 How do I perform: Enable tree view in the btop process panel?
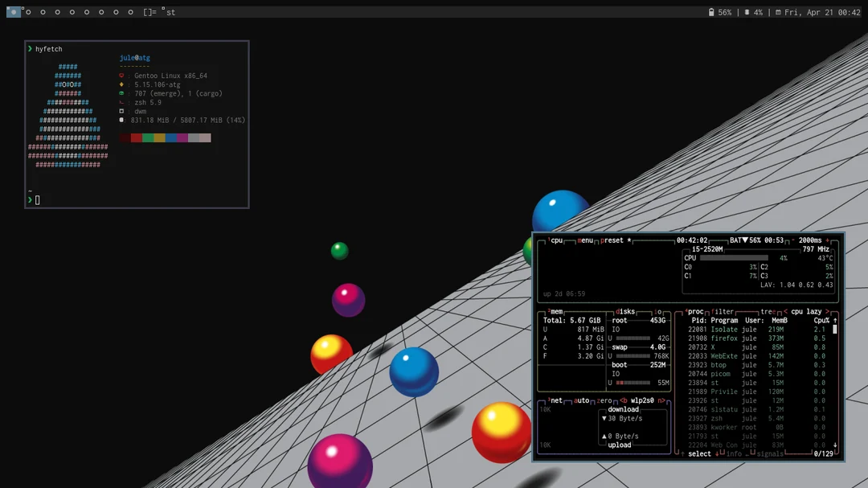pos(768,311)
